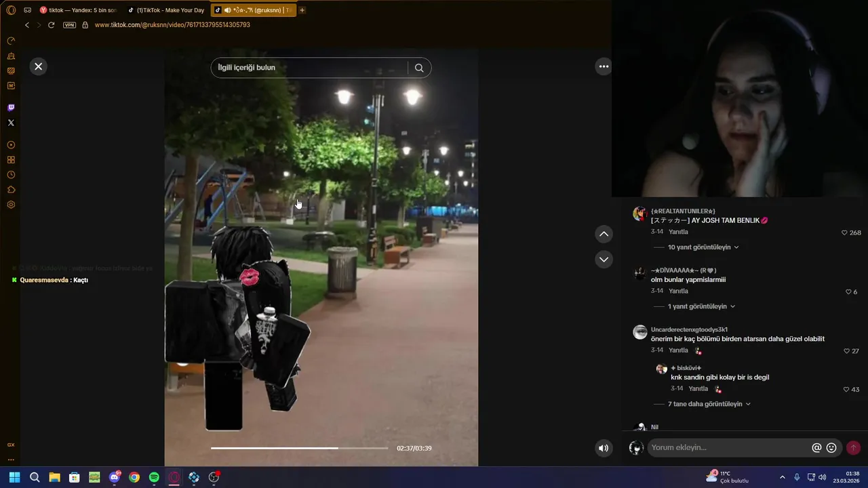868x488 pixels.
Task: Open a new tab with plus button
Action: tap(302, 10)
